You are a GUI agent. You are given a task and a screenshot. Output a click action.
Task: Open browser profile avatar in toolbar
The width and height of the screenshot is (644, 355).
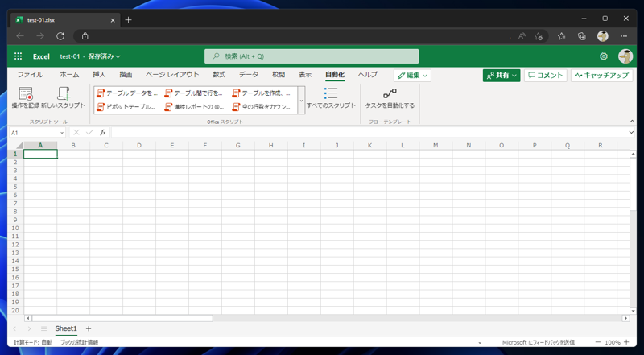602,36
